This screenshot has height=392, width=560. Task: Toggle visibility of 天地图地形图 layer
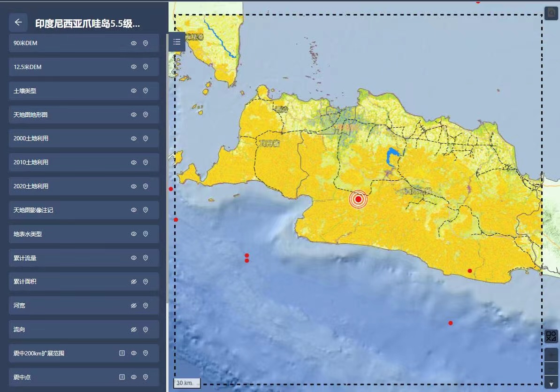tap(134, 115)
